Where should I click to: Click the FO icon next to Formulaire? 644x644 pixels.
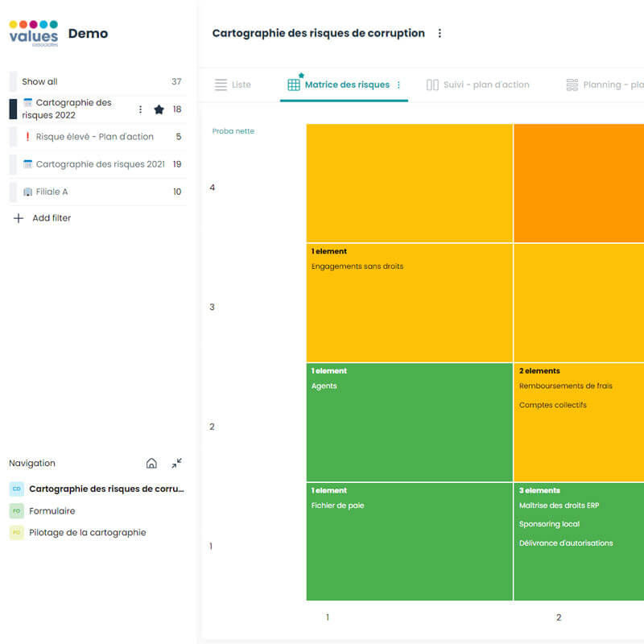(x=15, y=510)
